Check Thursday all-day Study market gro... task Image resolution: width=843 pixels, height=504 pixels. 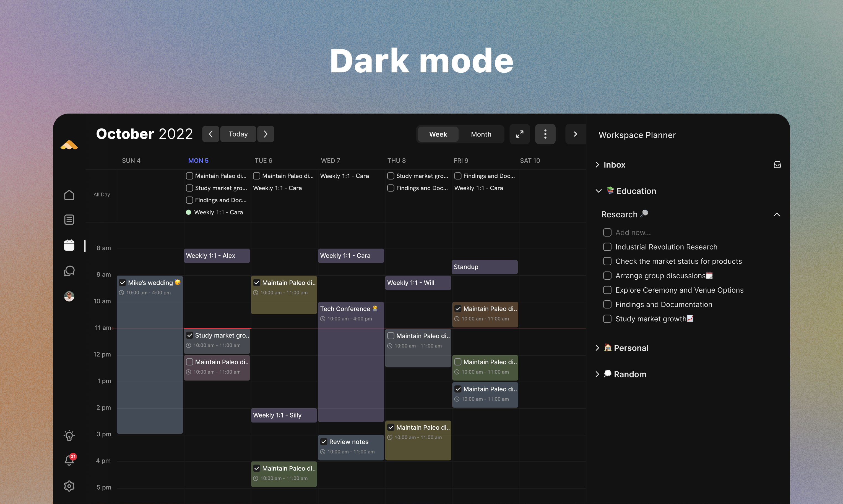click(x=391, y=176)
